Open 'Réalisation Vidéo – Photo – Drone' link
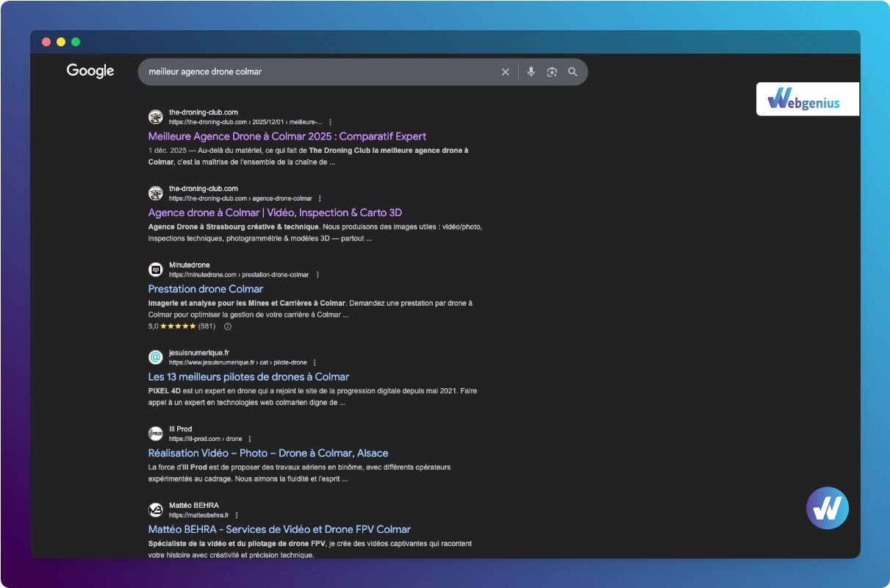This screenshot has height=588, width=890. pos(268,453)
